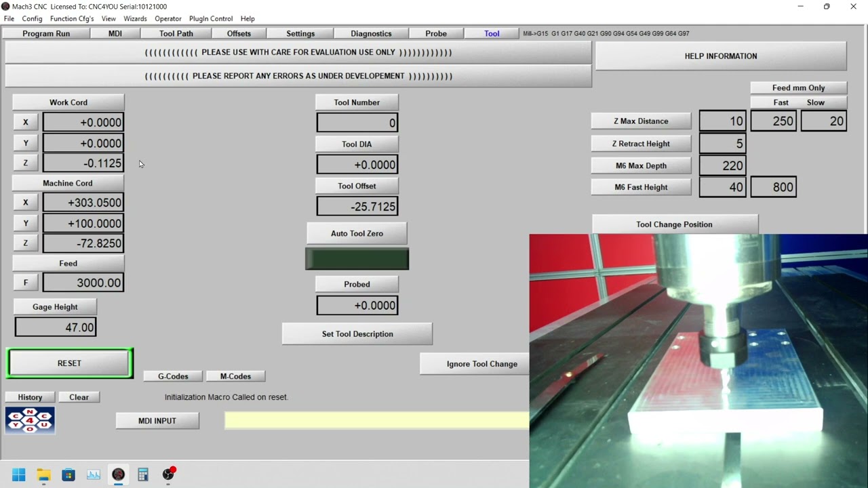The height and width of the screenshot is (488, 868).
Task: Open the Mach3 taskbar icon
Action: point(119,474)
